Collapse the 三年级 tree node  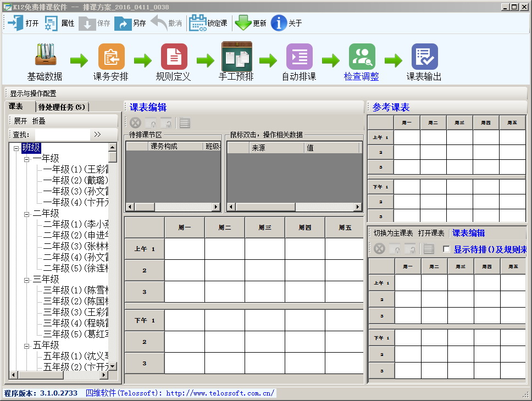(x=27, y=280)
